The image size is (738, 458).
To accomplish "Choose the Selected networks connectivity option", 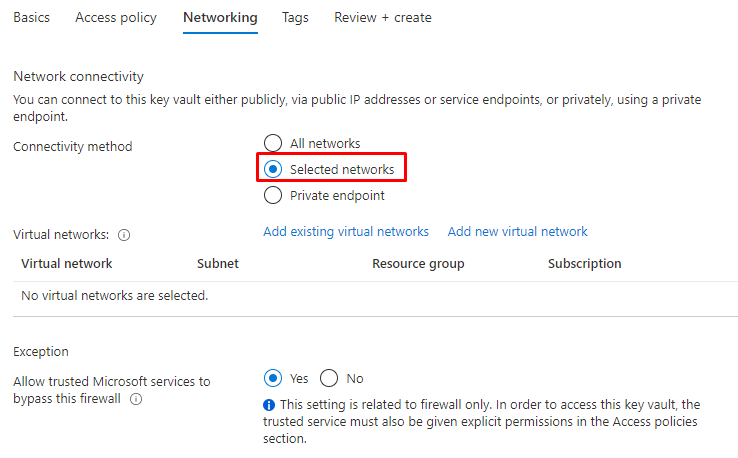I will coord(272,170).
